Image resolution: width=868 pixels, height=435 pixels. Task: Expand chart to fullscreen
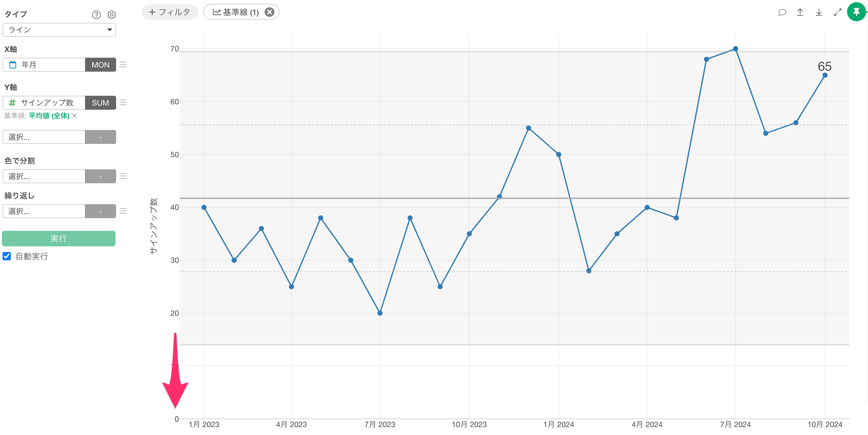click(837, 12)
